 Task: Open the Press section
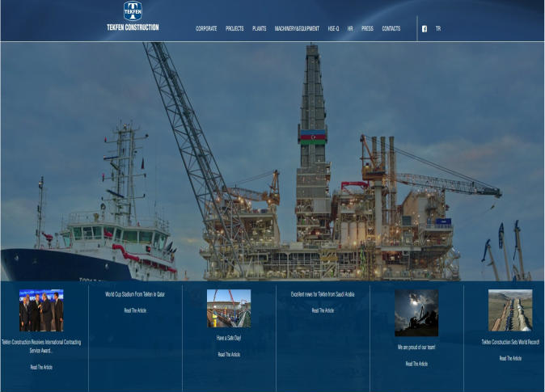[x=367, y=28]
